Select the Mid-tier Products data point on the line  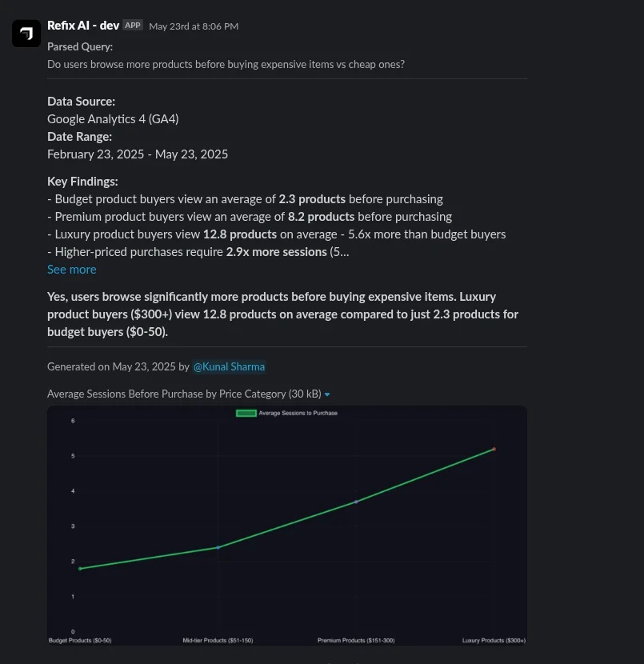click(x=218, y=547)
